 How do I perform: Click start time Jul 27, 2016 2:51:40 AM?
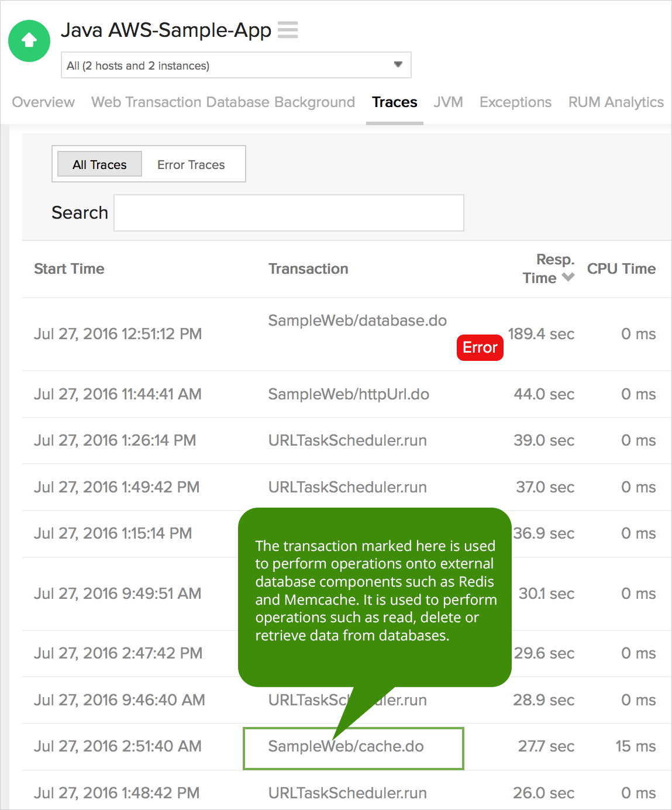click(118, 746)
